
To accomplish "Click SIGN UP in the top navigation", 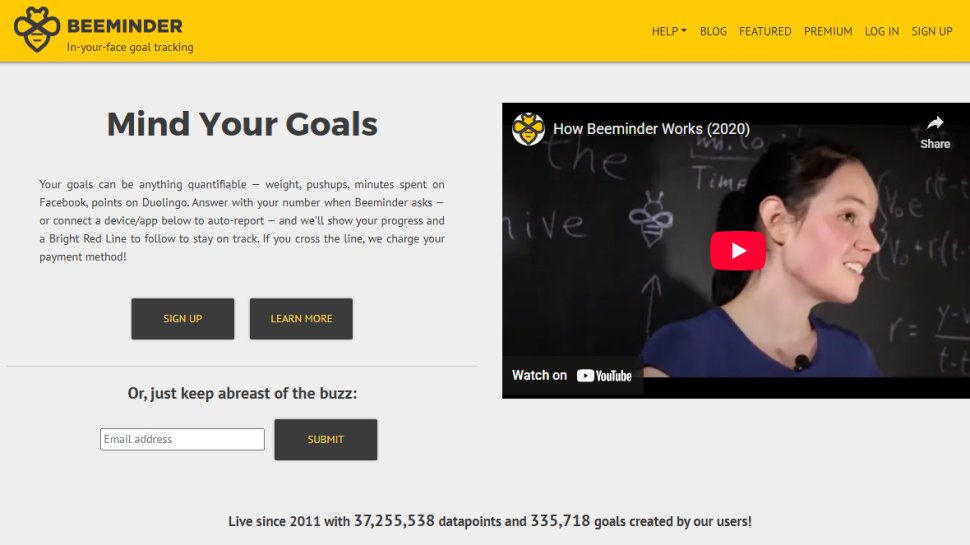I will click(x=932, y=31).
